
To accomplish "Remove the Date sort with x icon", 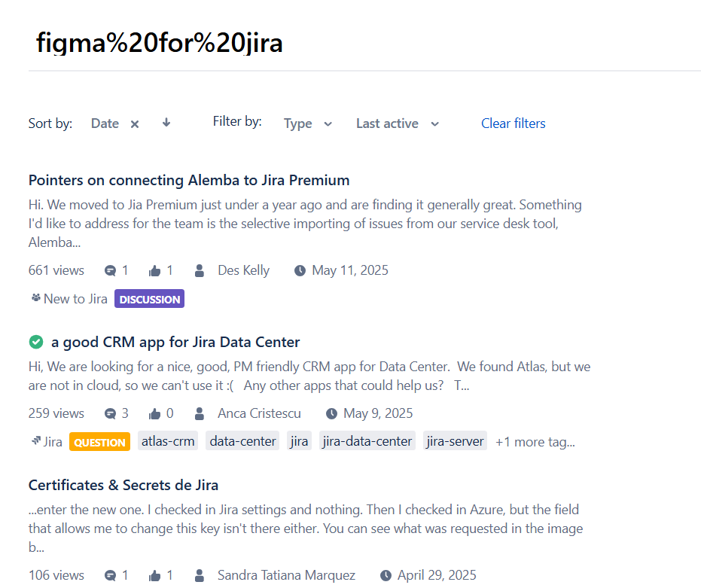I will pyautogui.click(x=135, y=124).
